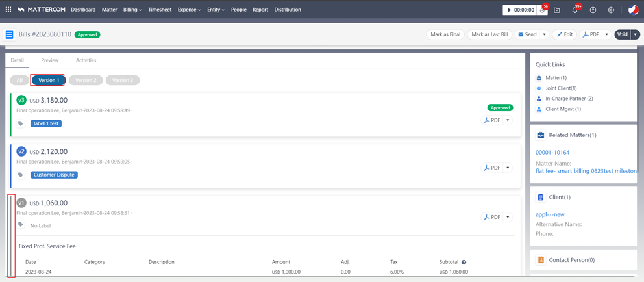Open matter link 00001-10164
This screenshot has height=282, width=644.
coord(552,152)
